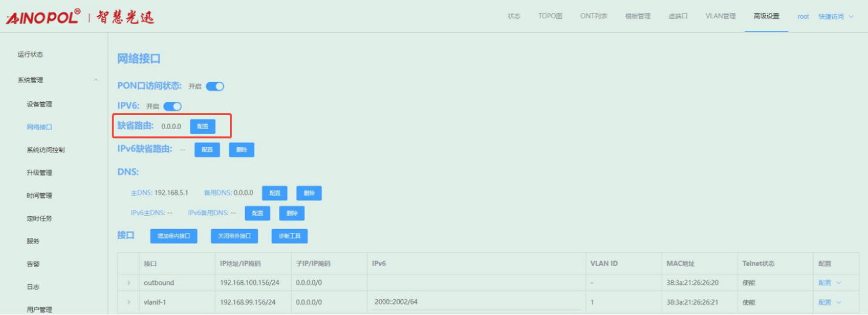Open 配置 dropdown for outbound row
Viewport: 868px width, 315px height.
point(829,283)
